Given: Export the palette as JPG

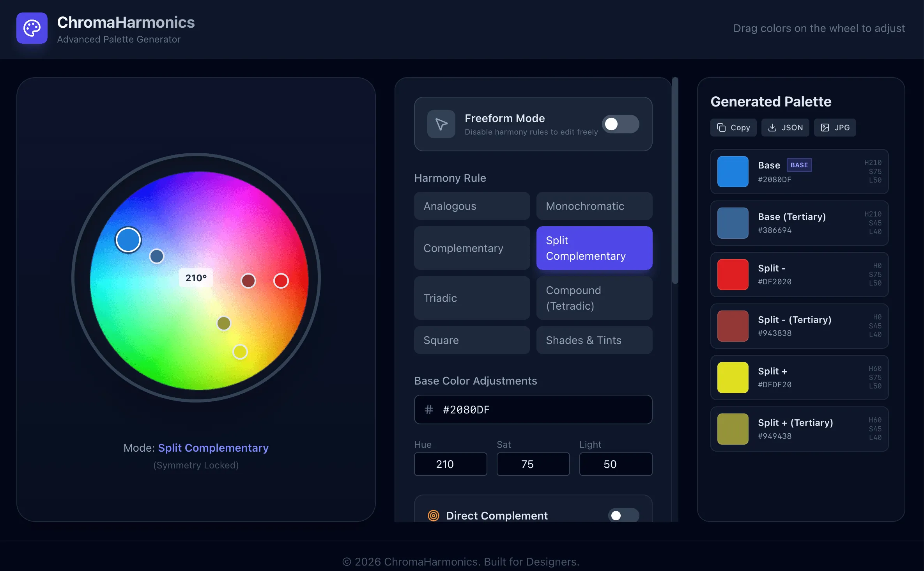Looking at the screenshot, I should [x=835, y=128].
